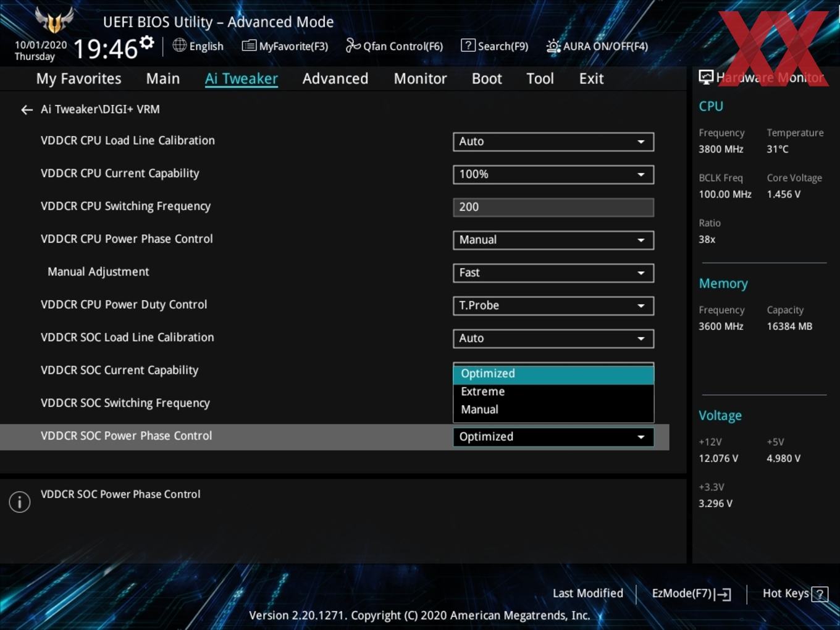This screenshot has height=630, width=840.
Task: Open VDDCR CPU Power Duty Control dropdown
Action: (x=553, y=305)
